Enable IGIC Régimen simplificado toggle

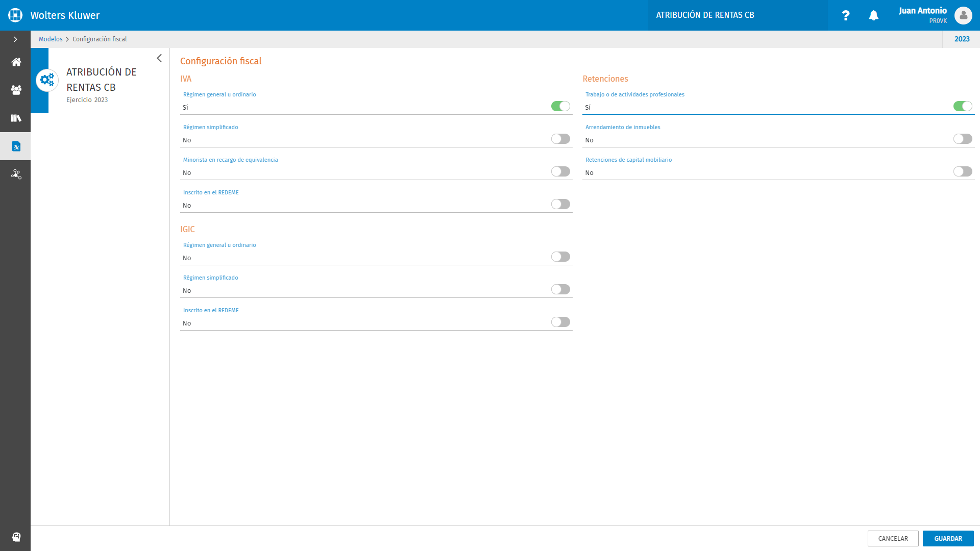tap(560, 289)
